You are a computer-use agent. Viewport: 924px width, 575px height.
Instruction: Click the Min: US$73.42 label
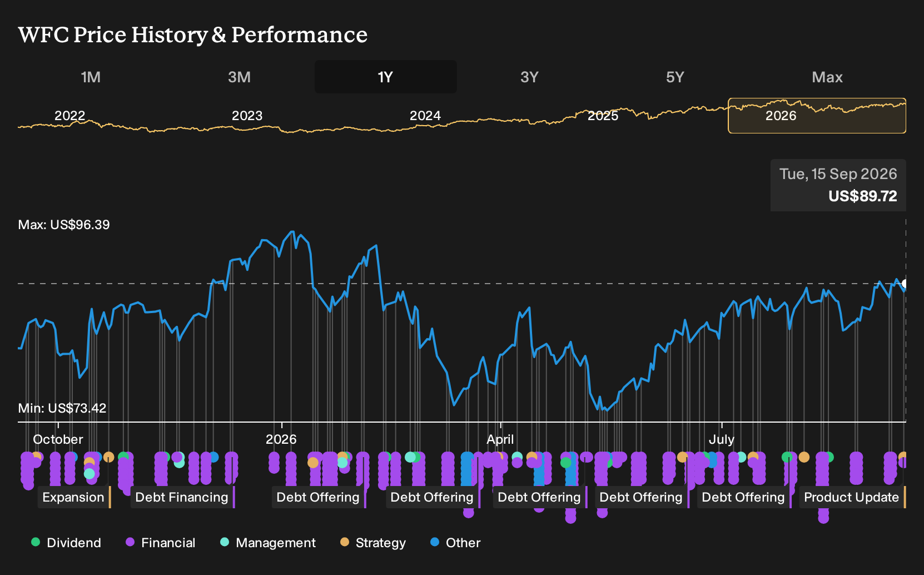(x=62, y=408)
